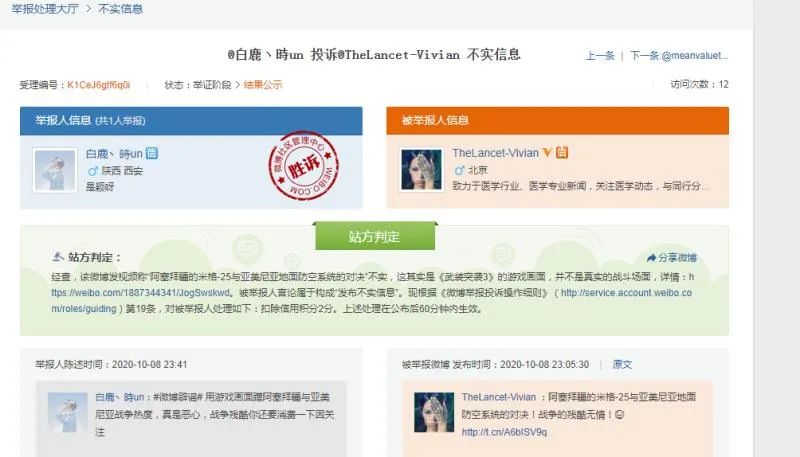The height and width of the screenshot is (457, 800).
Task: Go to previous case with 上一条
Action: tap(600, 56)
